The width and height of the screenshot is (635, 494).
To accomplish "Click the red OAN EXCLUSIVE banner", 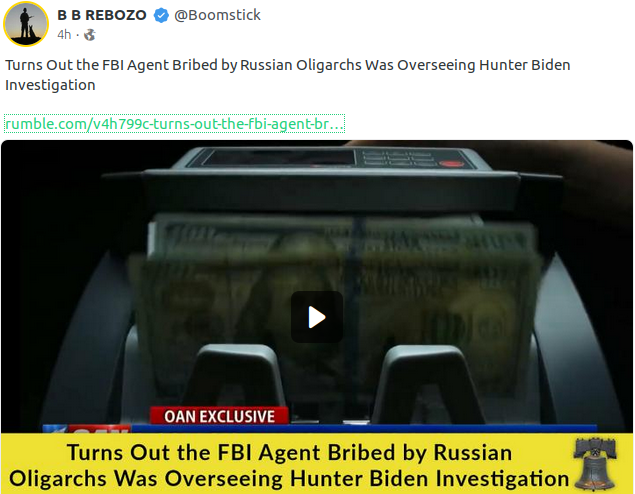I will tap(219, 416).
